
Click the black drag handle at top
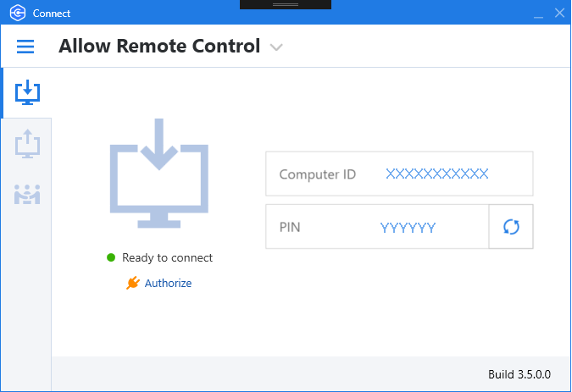tap(286, 4)
